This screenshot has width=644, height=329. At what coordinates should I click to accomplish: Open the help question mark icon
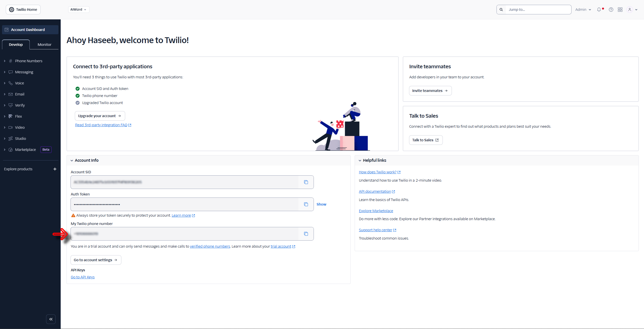tap(611, 10)
